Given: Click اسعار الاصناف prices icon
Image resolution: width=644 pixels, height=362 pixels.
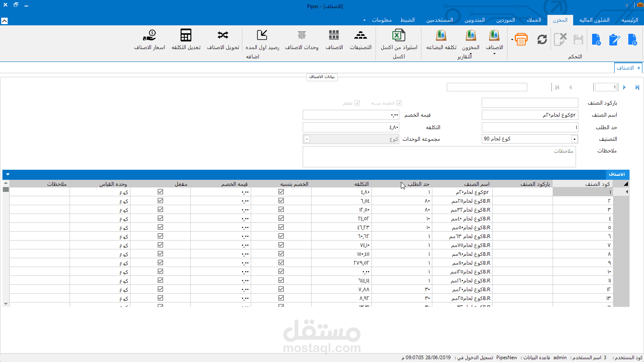Looking at the screenshot, I should [x=150, y=40].
